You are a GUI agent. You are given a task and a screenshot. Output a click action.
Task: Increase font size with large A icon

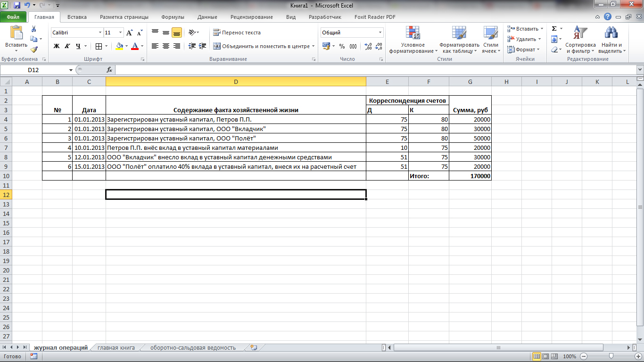pos(130,33)
